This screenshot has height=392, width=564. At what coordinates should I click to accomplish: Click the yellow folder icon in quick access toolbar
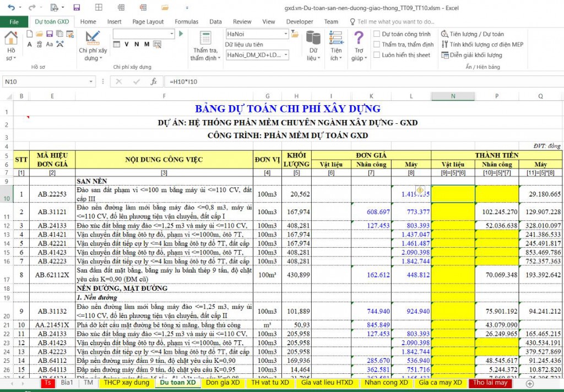click(x=165, y=8)
